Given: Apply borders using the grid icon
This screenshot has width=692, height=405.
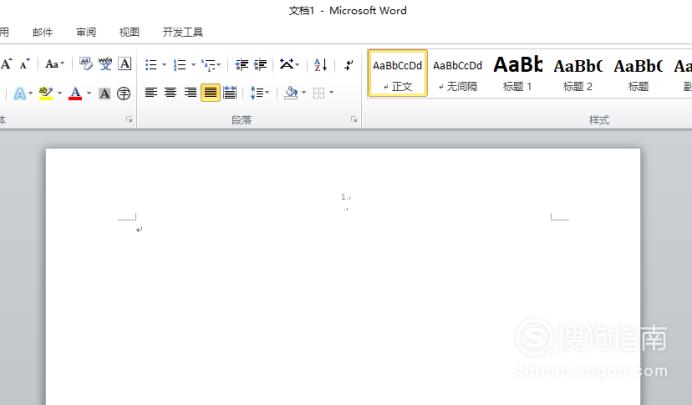Looking at the screenshot, I should [319, 93].
